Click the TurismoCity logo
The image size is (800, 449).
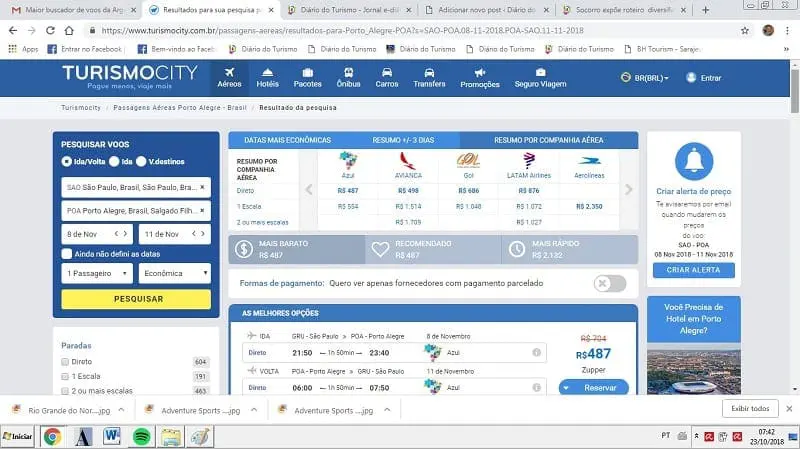(x=130, y=77)
